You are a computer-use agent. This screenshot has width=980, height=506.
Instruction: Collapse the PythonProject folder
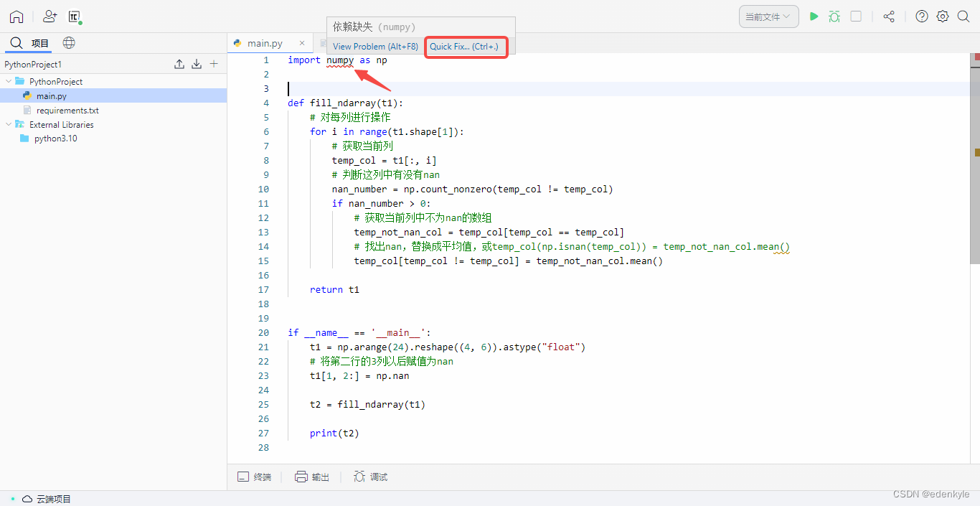click(x=9, y=81)
